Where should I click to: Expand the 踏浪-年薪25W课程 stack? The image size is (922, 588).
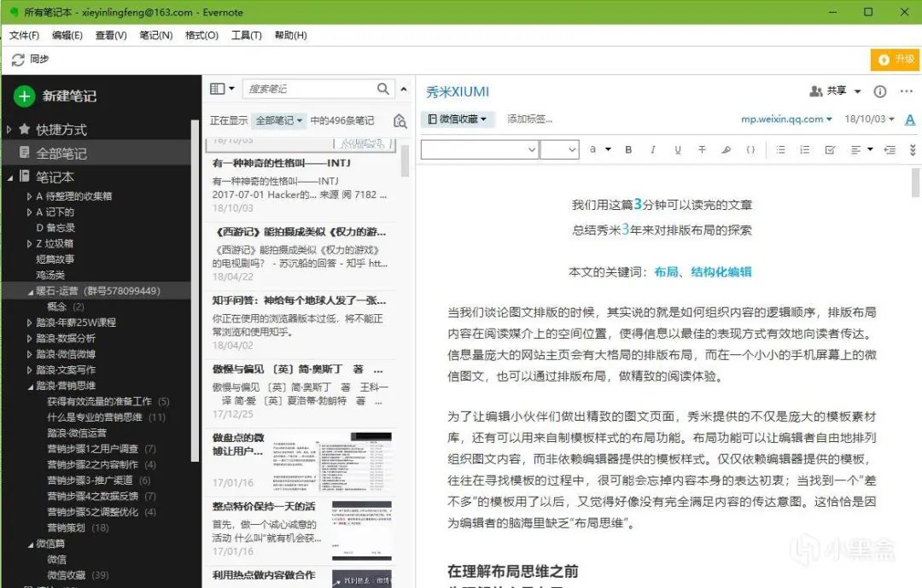(x=29, y=323)
